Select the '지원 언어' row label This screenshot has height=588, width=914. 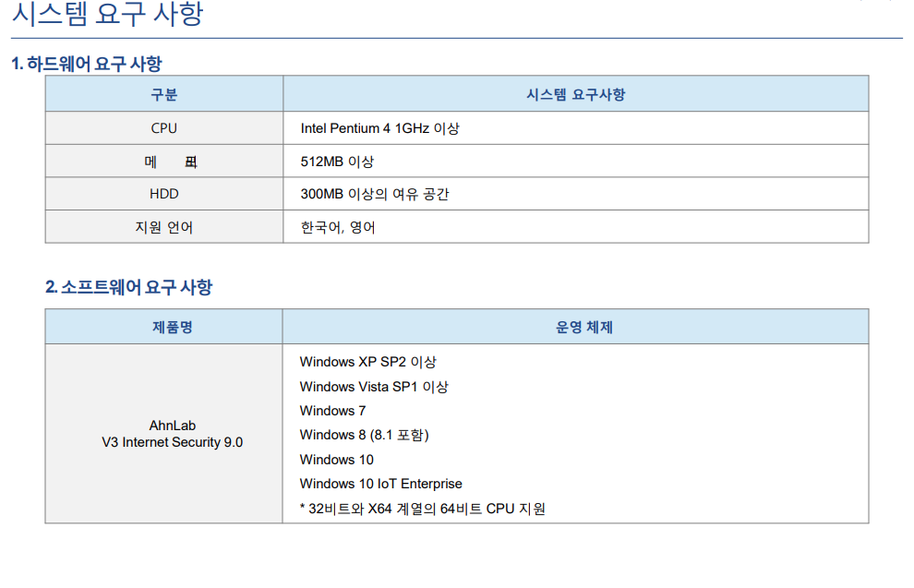163,227
